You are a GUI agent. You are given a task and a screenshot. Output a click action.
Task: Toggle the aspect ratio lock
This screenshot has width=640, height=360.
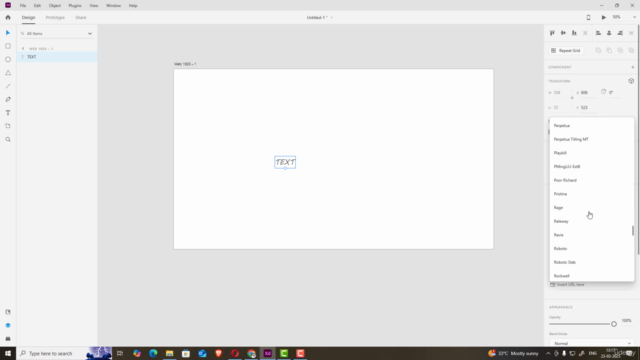[x=572, y=98]
